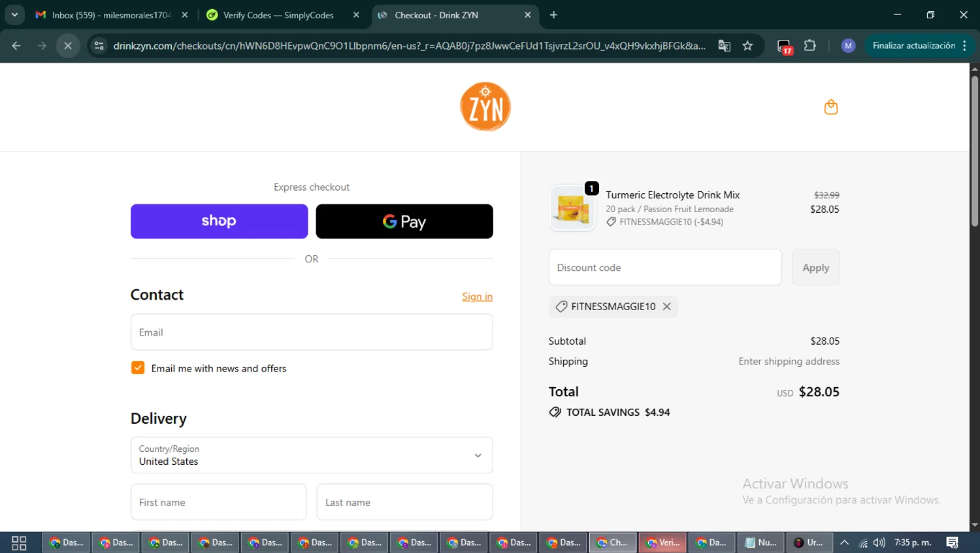This screenshot has height=553, width=980.
Task: Open the Veri... taskbar window
Action: coord(662,543)
